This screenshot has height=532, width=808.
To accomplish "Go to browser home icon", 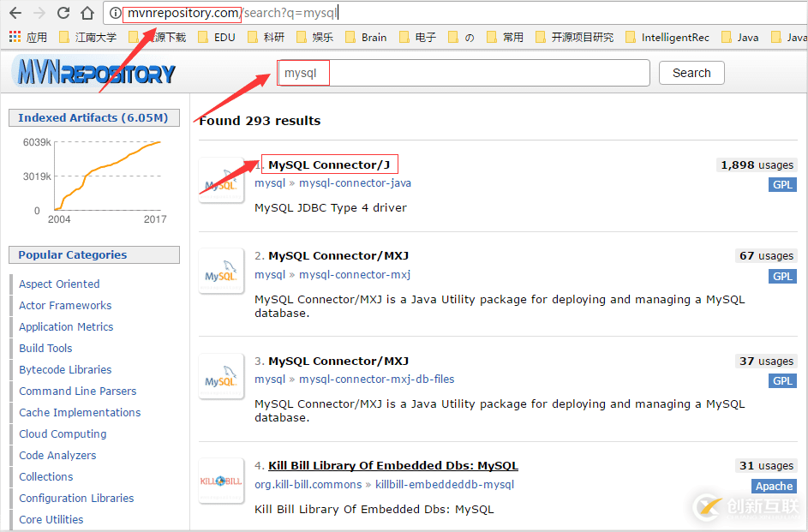I will tap(87, 13).
